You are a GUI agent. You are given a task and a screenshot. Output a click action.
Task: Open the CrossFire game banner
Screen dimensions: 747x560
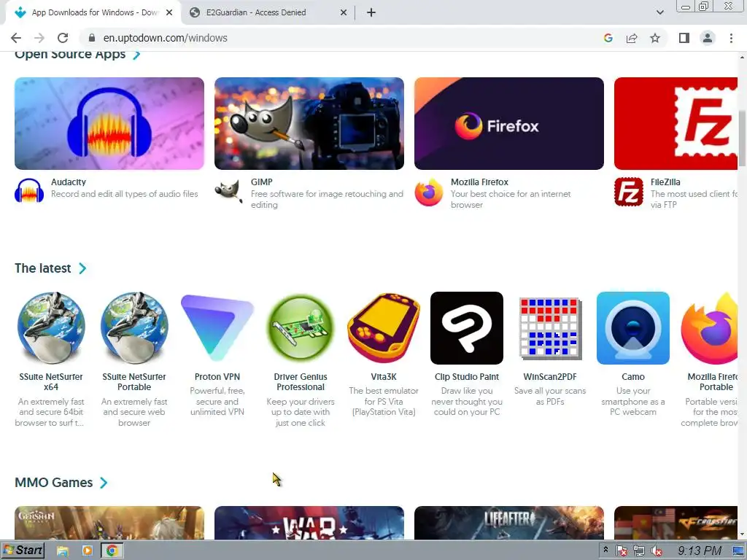coord(676,523)
